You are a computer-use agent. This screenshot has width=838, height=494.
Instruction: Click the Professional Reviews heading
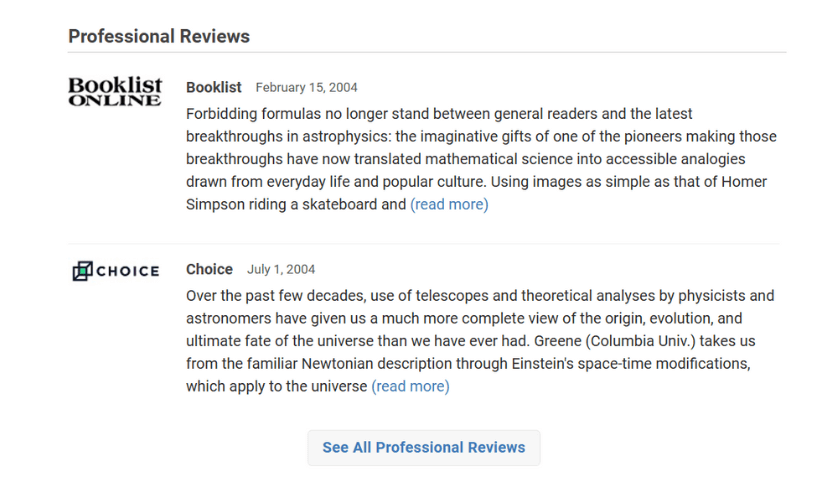(159, 36)
